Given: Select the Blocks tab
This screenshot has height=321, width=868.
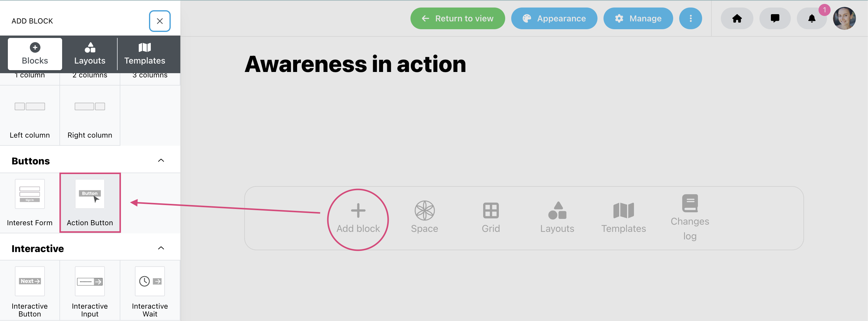Looking at the screenshot, I should 35,54.
